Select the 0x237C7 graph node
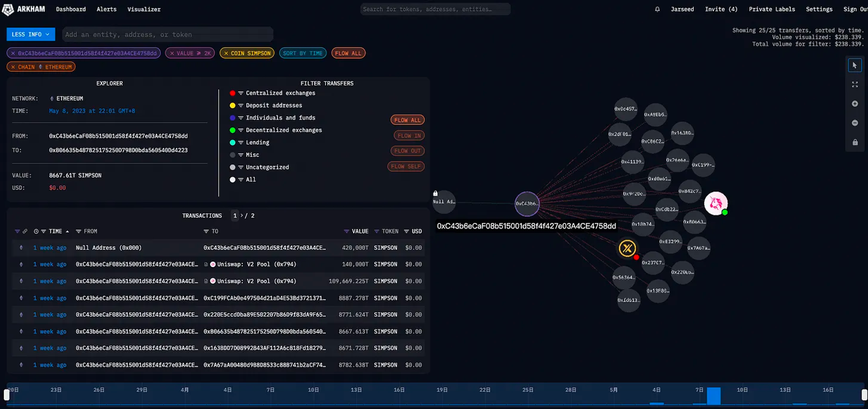This screenshot has height=409, width=868. 653,263
